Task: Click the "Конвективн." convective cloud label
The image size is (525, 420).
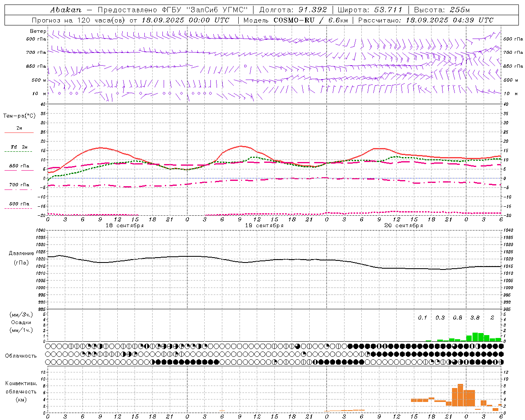Action: 21,383
